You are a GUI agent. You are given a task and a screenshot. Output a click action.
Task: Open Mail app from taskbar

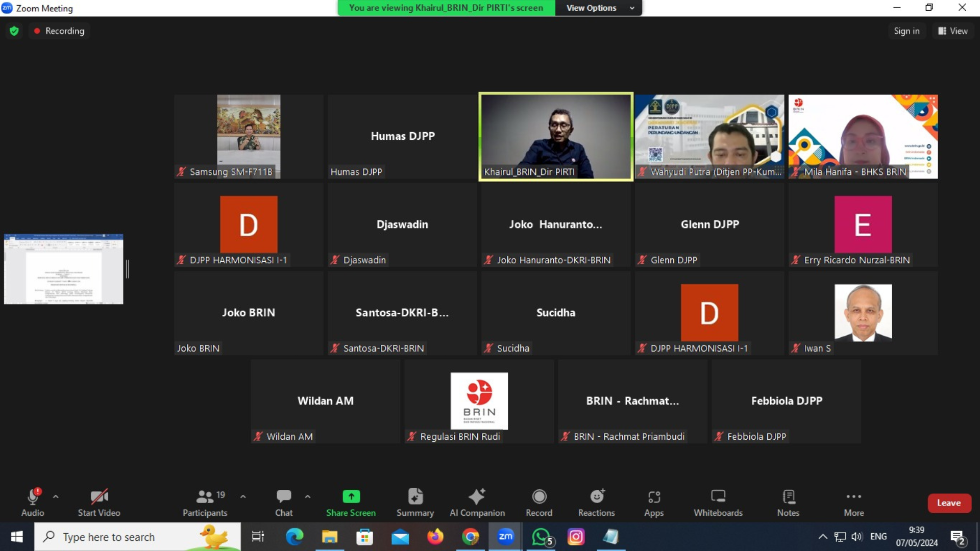tap(400, 537)
